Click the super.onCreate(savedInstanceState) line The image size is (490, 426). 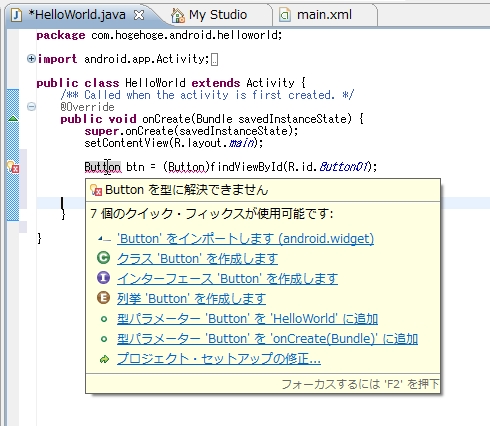[x=191, y=131]
